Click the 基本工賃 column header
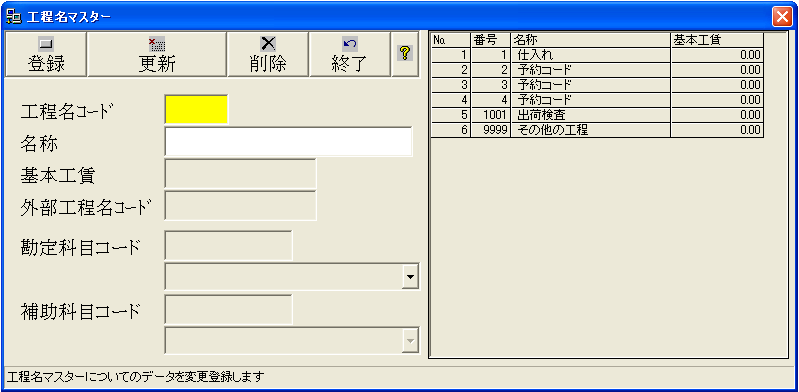799x392 pixels. pos(717,40)
